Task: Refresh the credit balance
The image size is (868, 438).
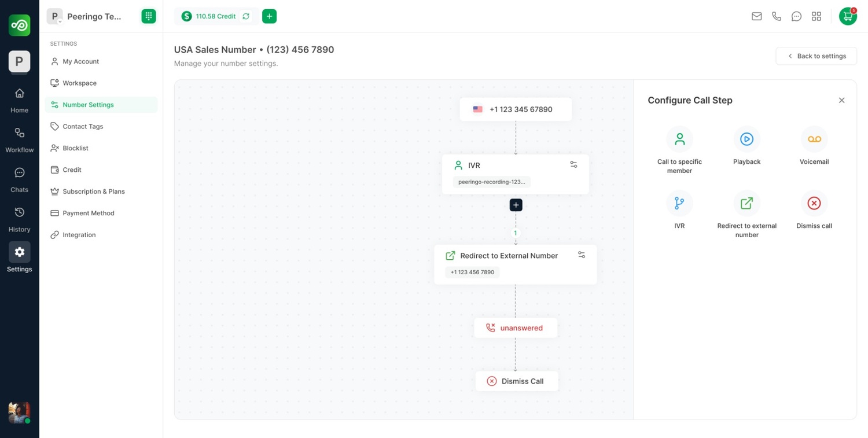Action: [246, 16]
